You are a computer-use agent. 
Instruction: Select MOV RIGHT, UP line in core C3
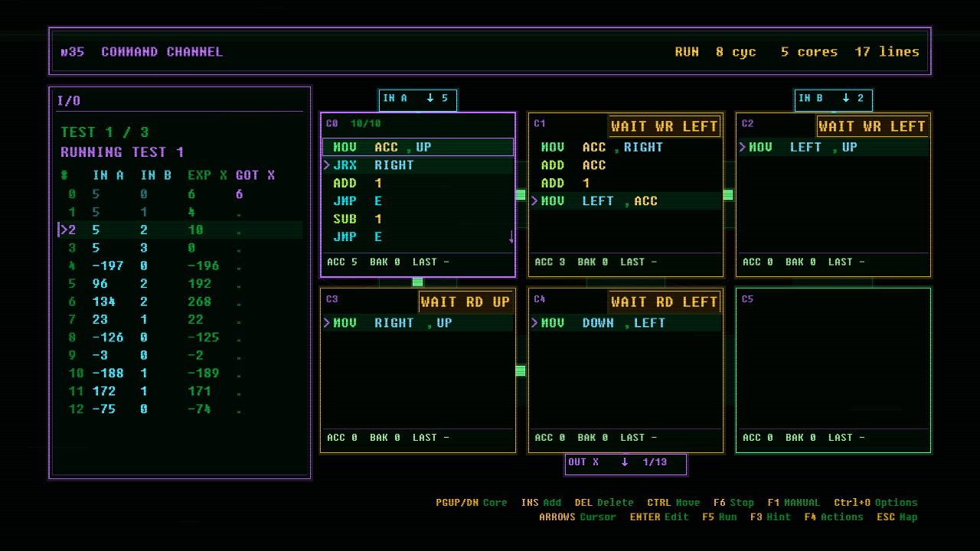click(x=418, y=323)
